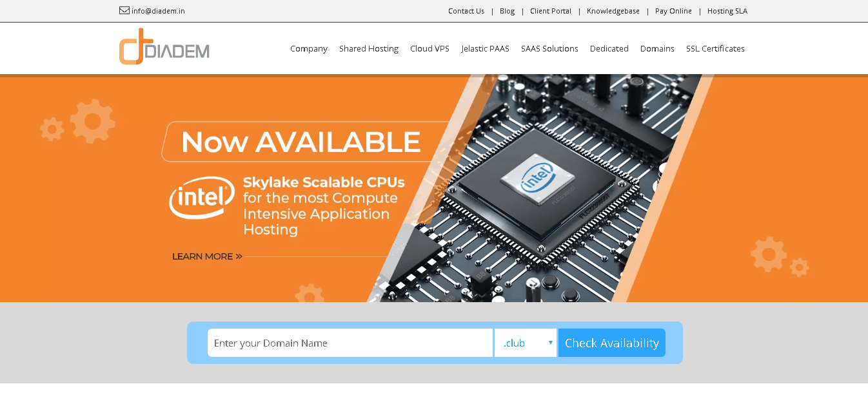The height and width of the screenshot is (393, 868).
Task: Click the Intel logo in banner
Action: tap(202, 196)
